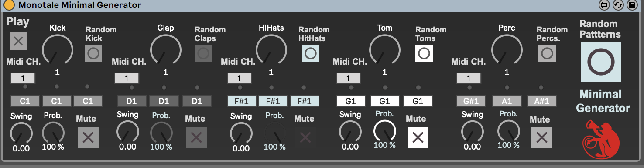Click the large Random Patterns button
The image size is (644, 168).
[x=601, y=62]
